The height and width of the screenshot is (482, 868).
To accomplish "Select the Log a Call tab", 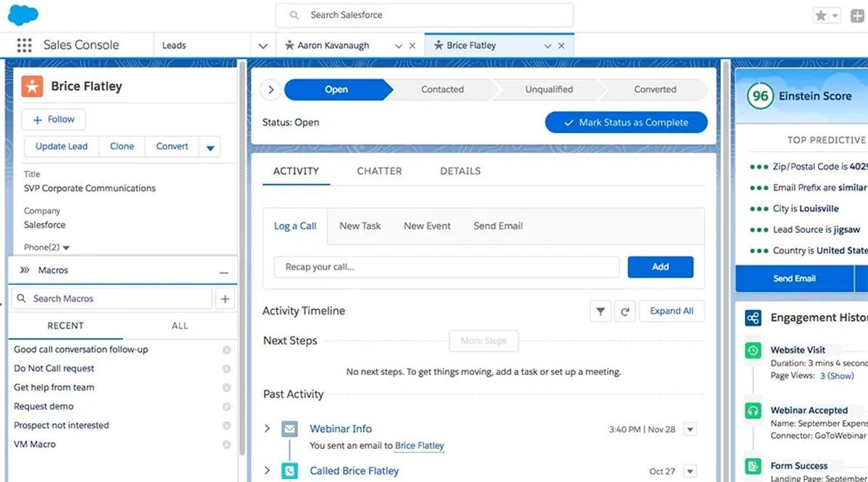I will click(295, 226).
